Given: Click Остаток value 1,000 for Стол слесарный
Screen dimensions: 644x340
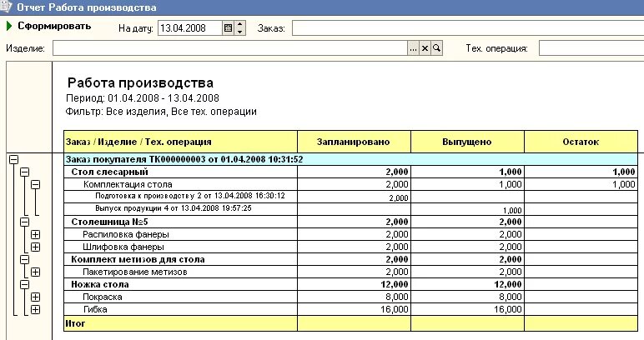Looking at the screenshot, I should 624,172.
